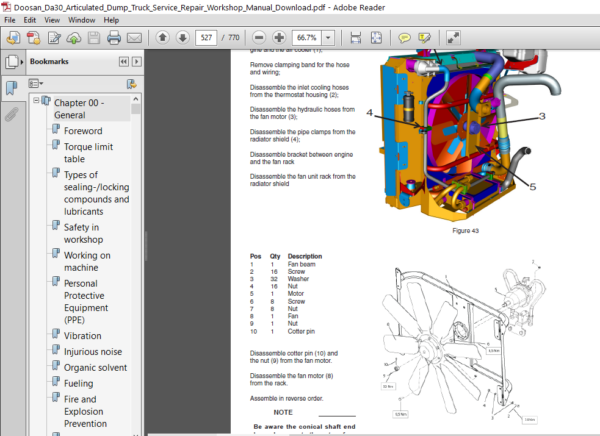Image resolution: width=600 pixels, height=436 pixels.
Task: Open the File menu
Action: click(x=10, y=20)
